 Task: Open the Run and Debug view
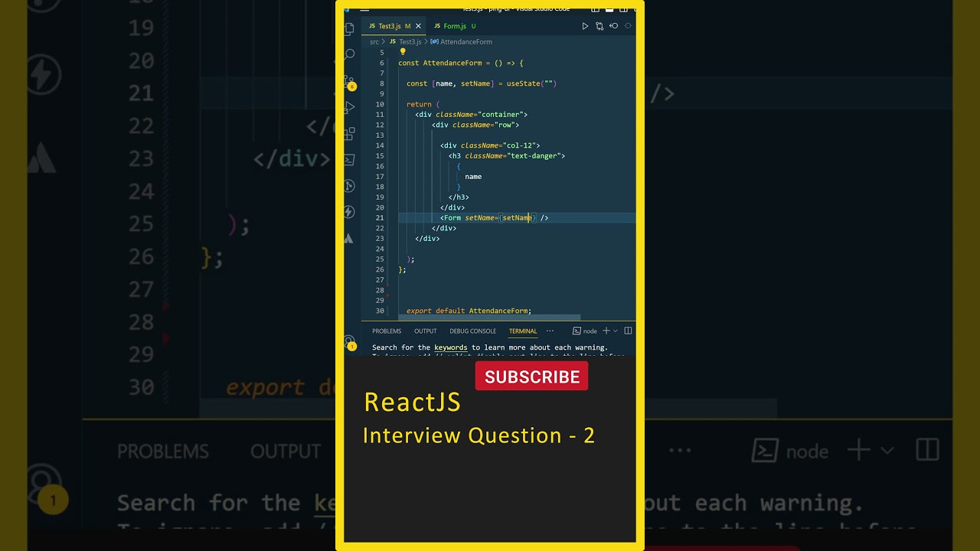[349, 107]
